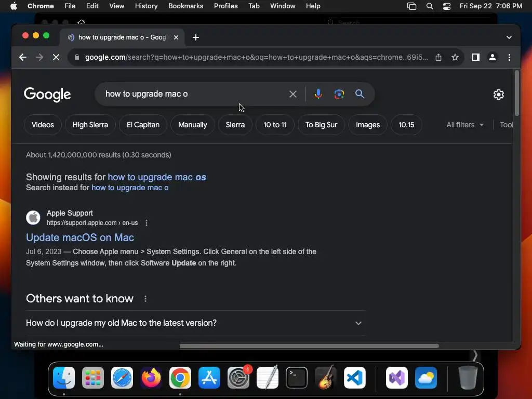Open Terminal from the Dock

click(297, 378)
